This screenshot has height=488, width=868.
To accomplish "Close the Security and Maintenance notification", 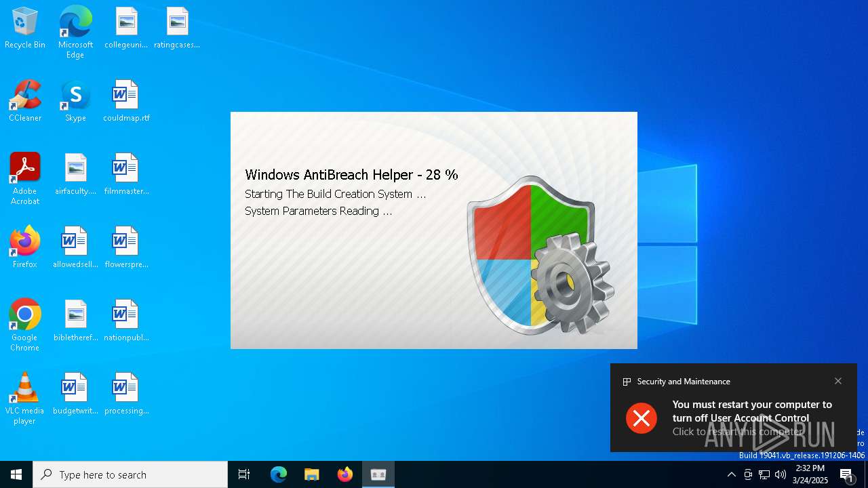I will (x=838, y=381).
